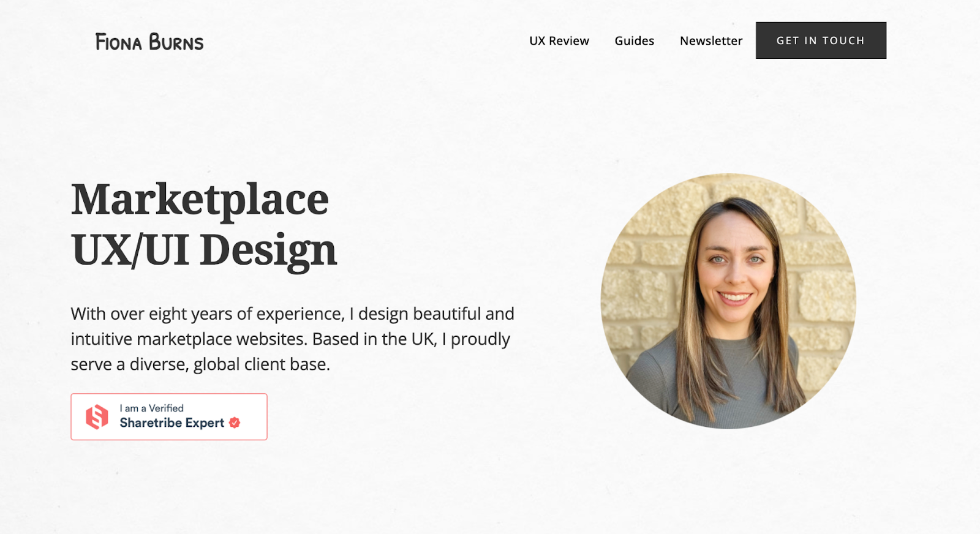
Task: Click the red verified checkmark icon
Action: click(235, 423)
